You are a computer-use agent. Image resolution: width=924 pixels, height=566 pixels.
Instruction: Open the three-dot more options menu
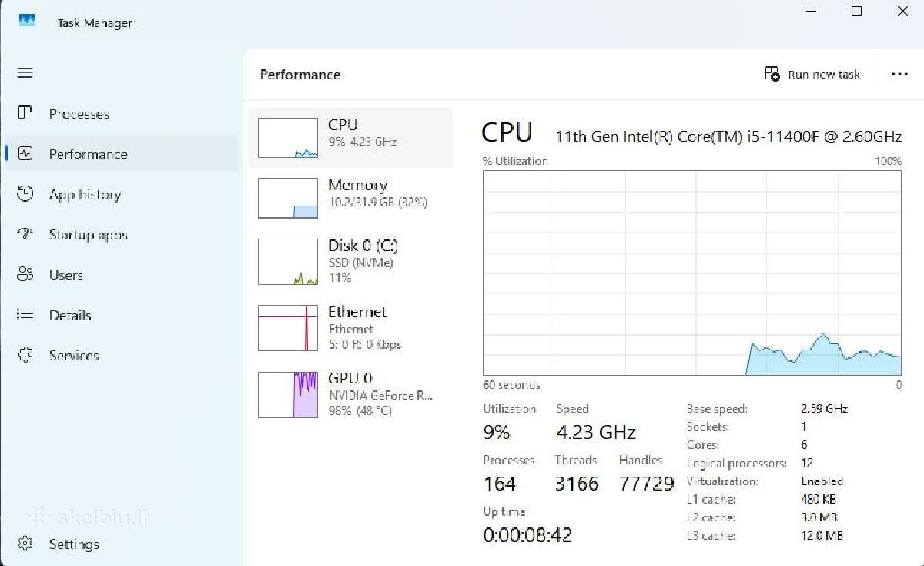(x=899, y=75)
